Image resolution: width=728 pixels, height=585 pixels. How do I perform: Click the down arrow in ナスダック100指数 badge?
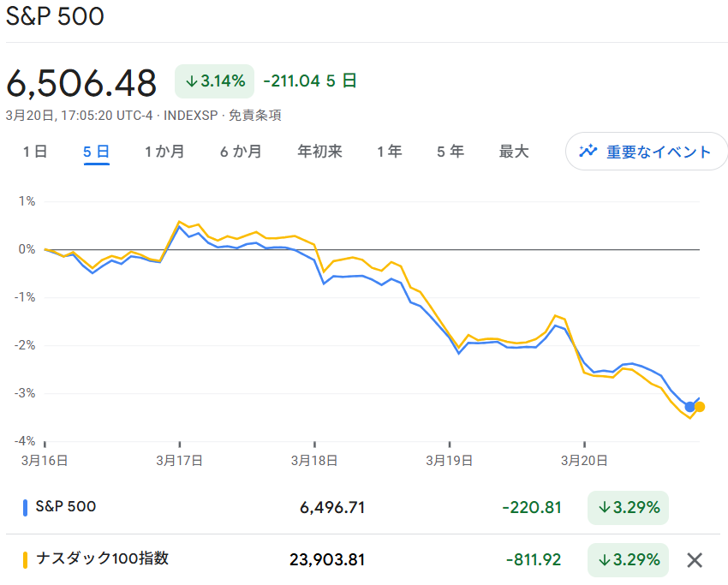(x=605, y=560)
